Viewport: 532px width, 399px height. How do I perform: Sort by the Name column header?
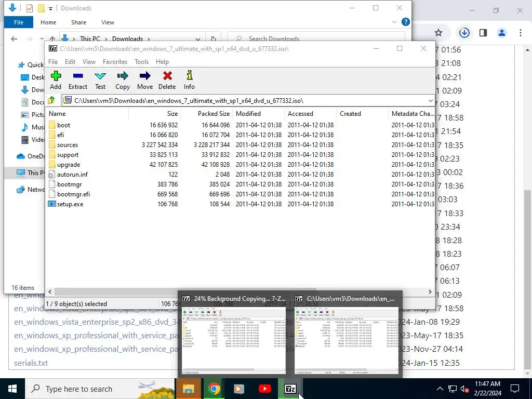tap(87, 114)
